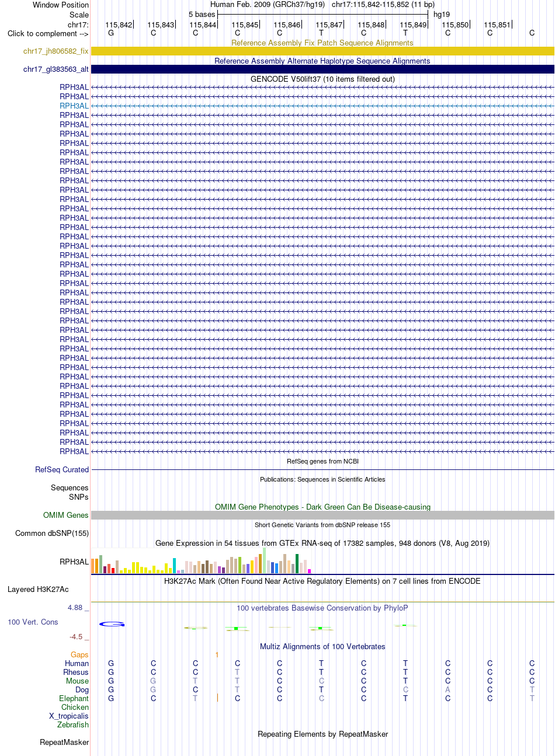
Task: Click position label 115,847 on the ruler
Action: pos(329,25)
